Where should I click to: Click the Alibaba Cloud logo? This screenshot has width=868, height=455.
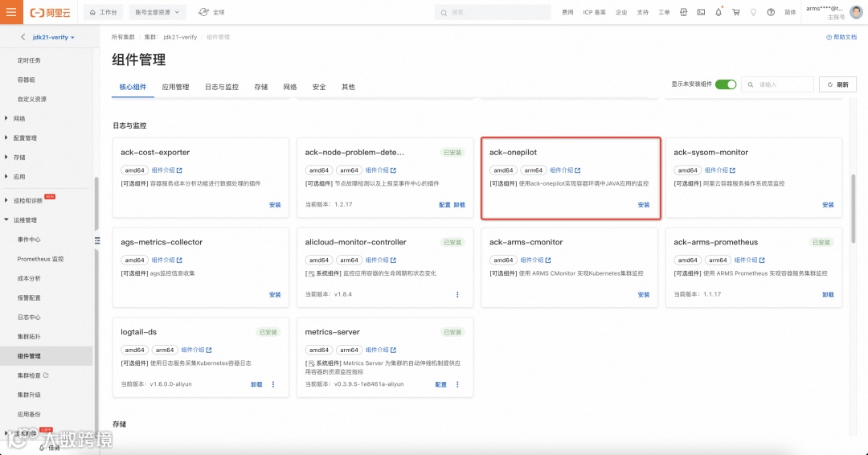pyautogui.click(x=51, y=12)
